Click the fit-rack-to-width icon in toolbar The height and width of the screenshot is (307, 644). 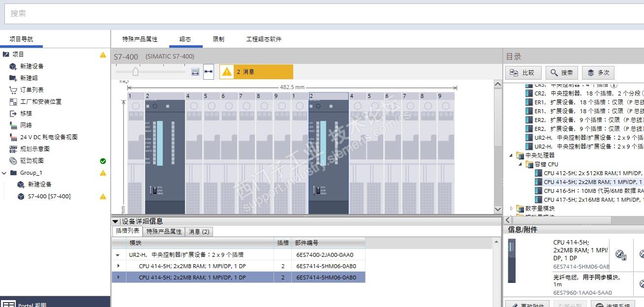pos(195,71)
